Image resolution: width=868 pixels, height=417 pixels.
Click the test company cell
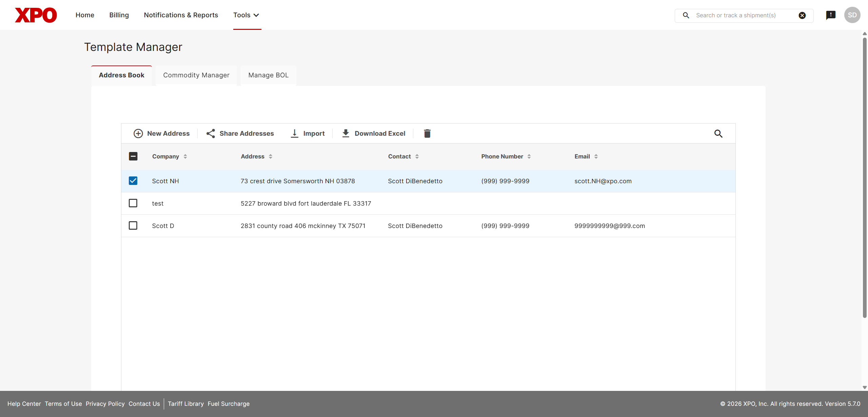pos(158,204)
